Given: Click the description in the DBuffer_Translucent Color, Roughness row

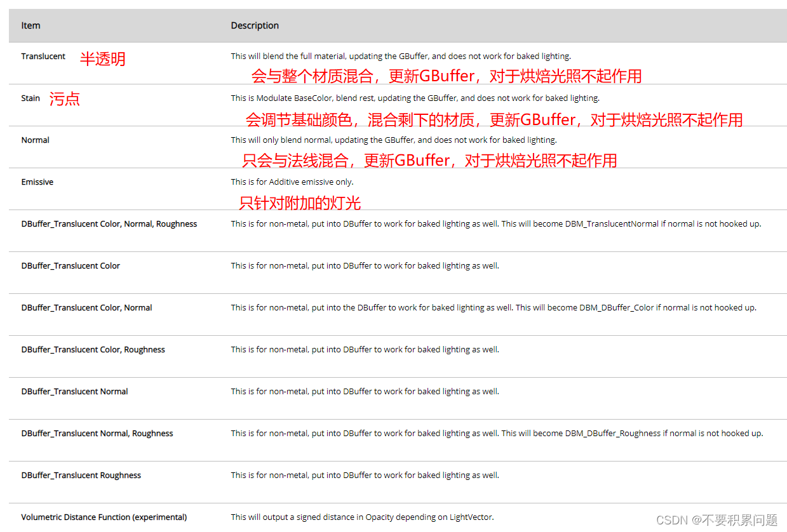Looking at the screenshot, I should tap(365, 350).
